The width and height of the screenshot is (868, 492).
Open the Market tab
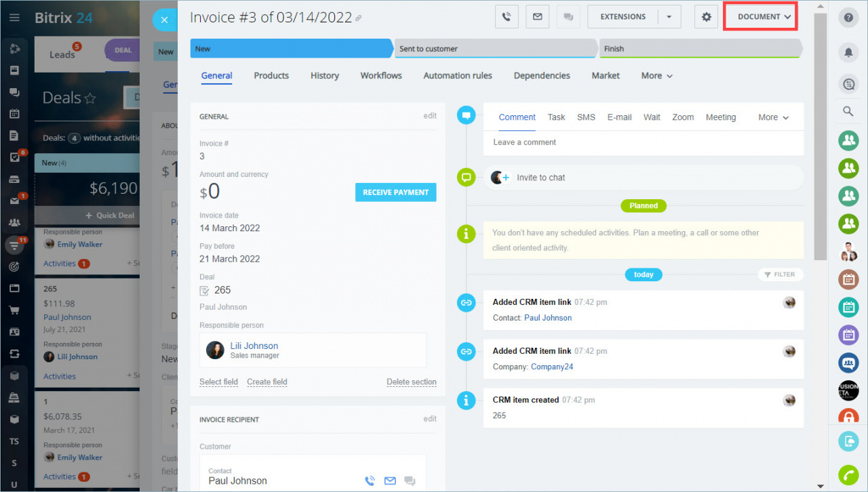click(606, 76)
